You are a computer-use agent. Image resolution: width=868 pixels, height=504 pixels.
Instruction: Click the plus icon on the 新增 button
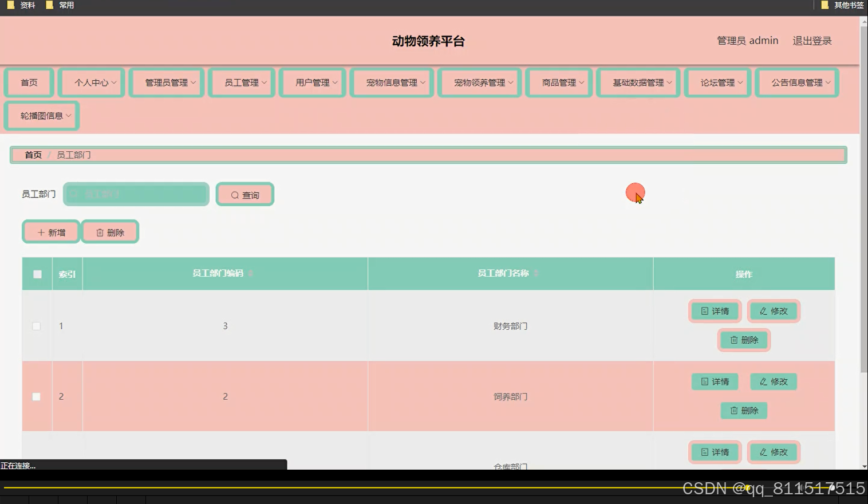tap(40, 232)
